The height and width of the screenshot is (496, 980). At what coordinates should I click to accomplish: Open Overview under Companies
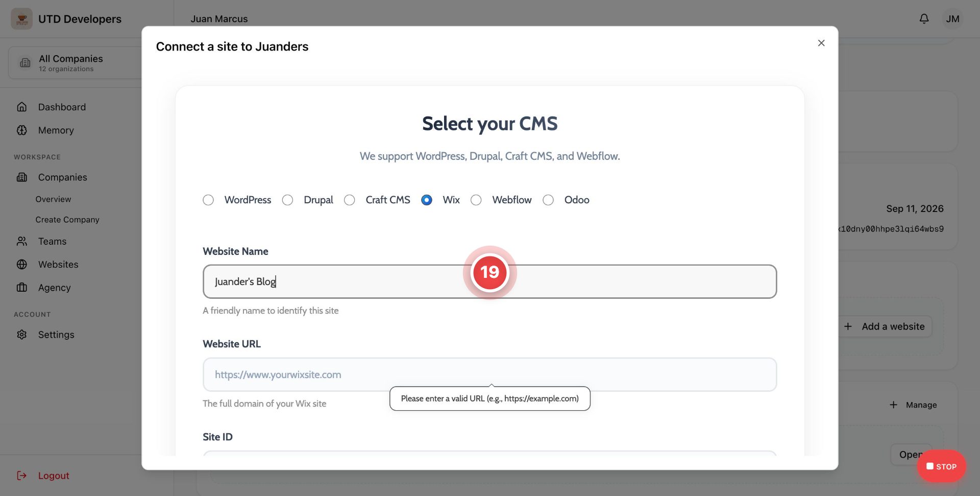coord(53,199)
